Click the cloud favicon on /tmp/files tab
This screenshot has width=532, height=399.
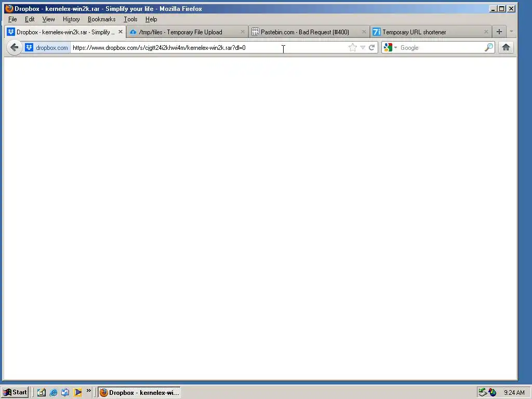[133, 32]
